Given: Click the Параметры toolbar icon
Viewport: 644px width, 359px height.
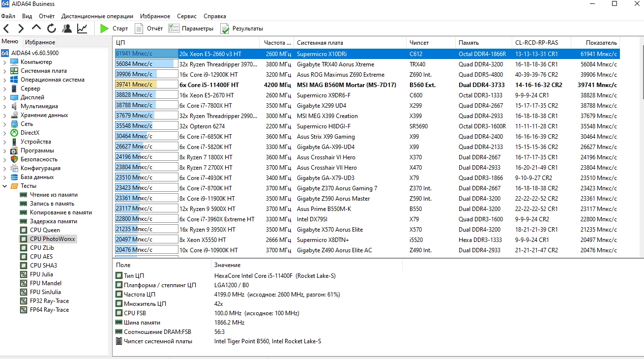Looking at the screenshot, I should (174, 29).
